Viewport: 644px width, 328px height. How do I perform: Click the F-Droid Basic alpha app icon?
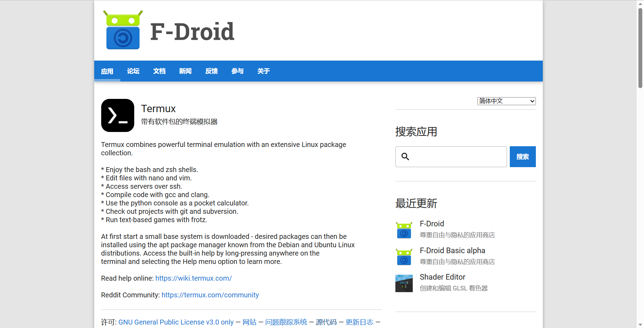click(403, 257)
